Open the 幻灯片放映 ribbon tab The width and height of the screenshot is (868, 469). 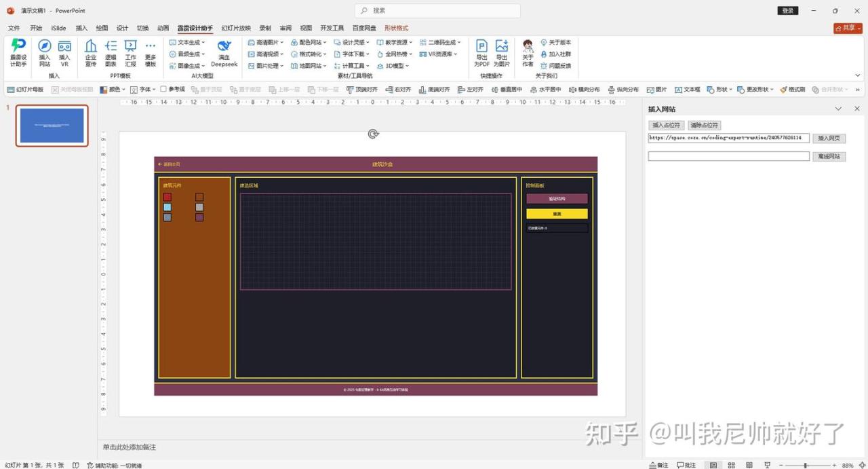pyautogui.click(x=236, y=29)
